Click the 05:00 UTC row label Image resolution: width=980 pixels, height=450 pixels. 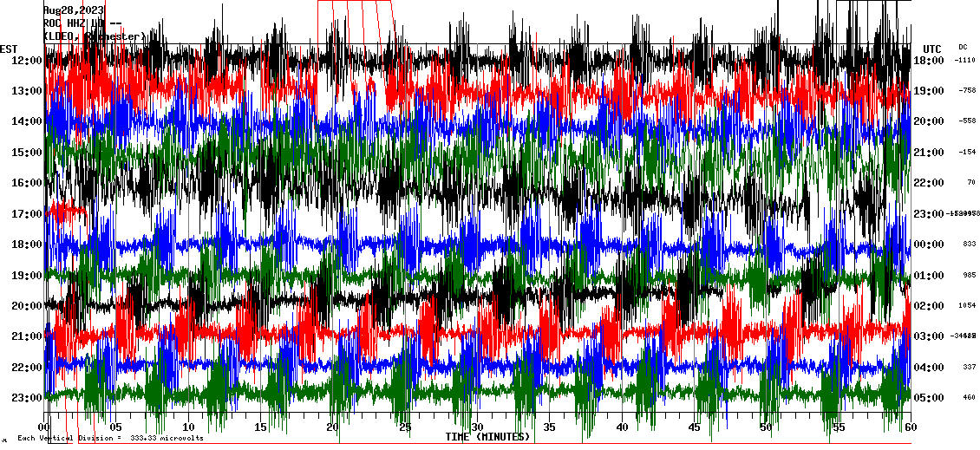pos(930,397)
